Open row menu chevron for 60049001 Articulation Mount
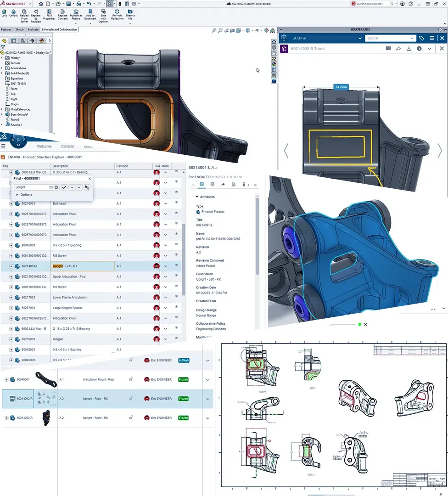 tap(208, 380)
